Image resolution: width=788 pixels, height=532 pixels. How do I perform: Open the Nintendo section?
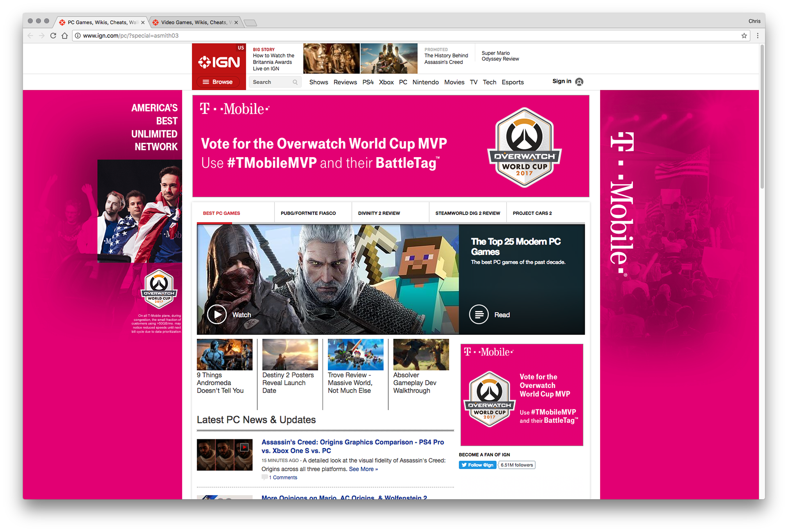(x=425, y=82)
